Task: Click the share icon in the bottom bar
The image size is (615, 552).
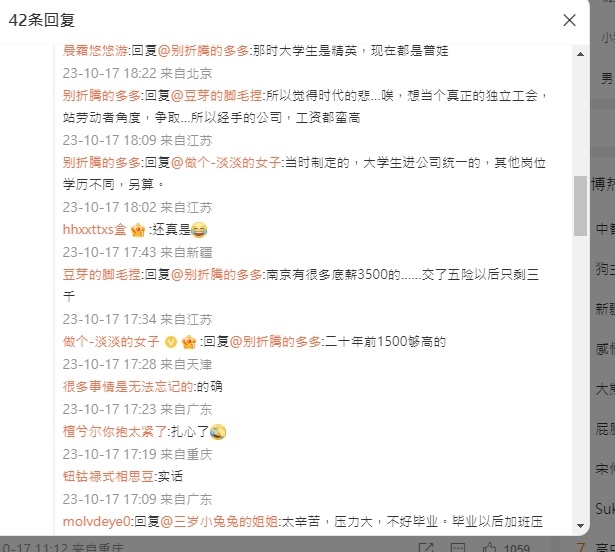Action: [426, 547]
